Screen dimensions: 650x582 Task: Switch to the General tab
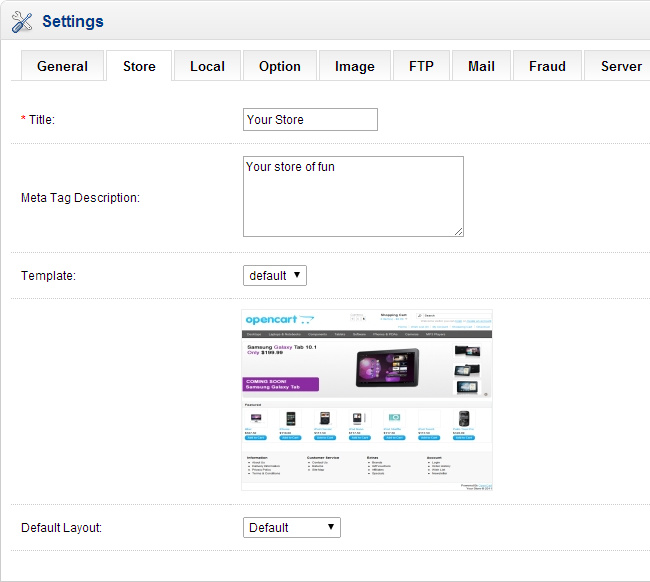[63, 66]
